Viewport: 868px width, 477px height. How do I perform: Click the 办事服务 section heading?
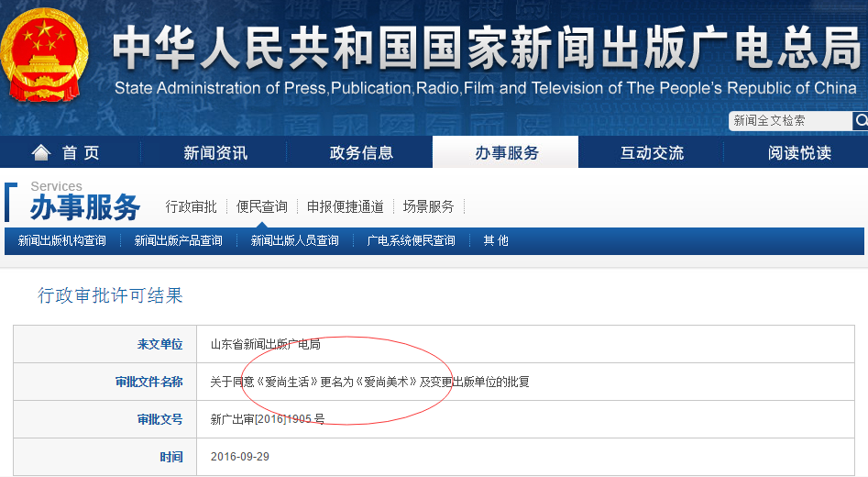[84, 207]
